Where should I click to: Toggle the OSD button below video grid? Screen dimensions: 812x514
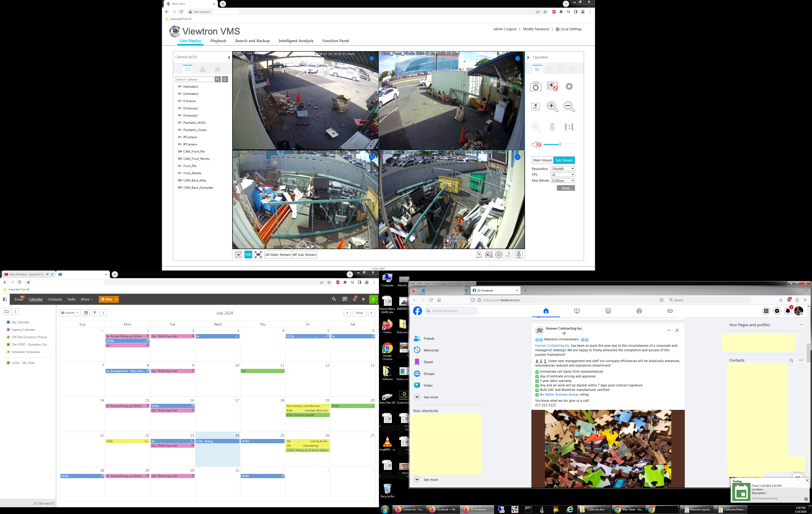[x=248, y=255]
